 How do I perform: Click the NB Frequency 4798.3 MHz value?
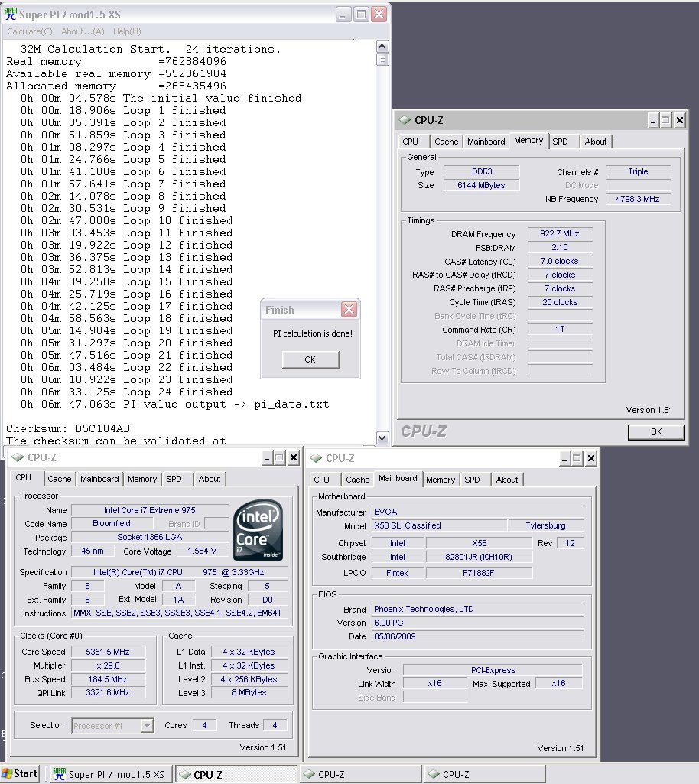pyautogui.click(x=638, y=199)
